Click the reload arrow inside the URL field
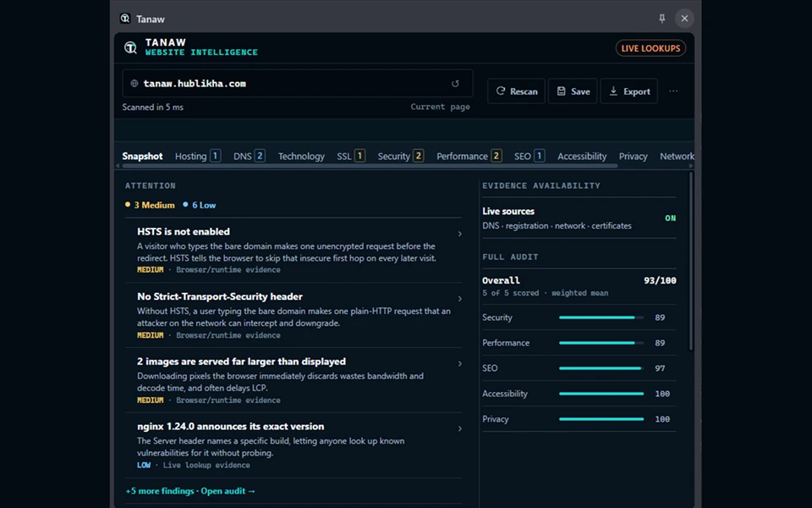Image resolution: width=812 pixels, height=508 pixels. click(455, 84)
